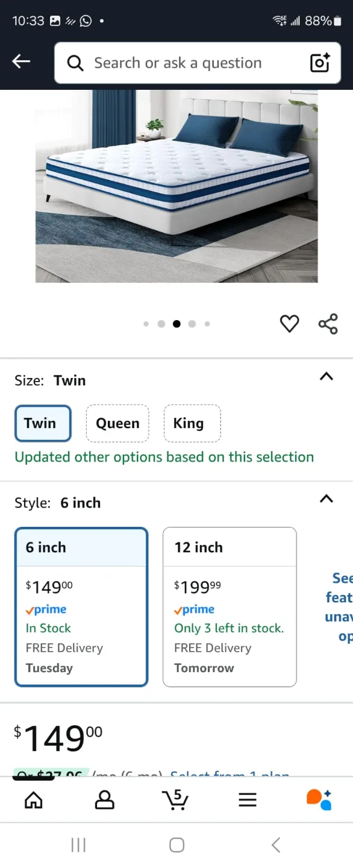Screen dimensions: 353x868
Task: Tap the Android recent apps button
Action: (x=78, y=845)
